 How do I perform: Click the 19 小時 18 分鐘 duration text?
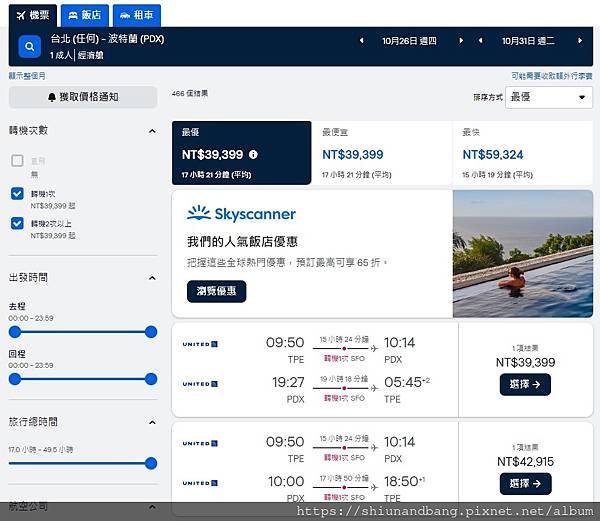pos(344,379)
